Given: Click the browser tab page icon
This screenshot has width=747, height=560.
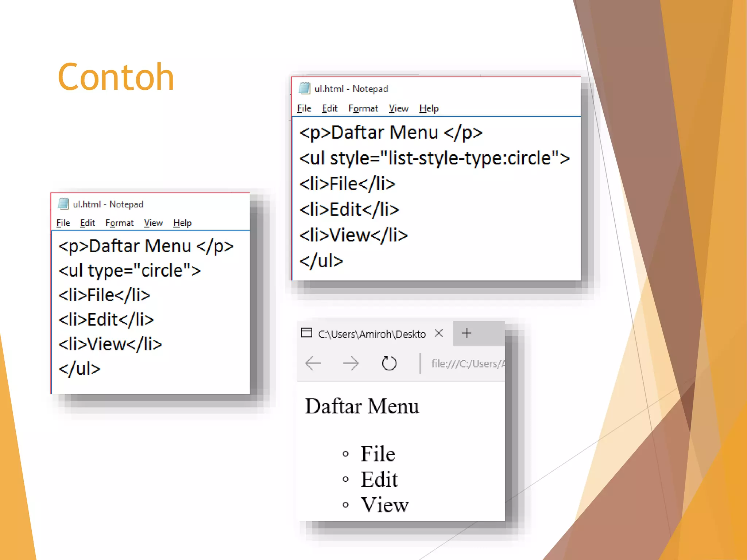Looking at the screenshot, I should pyautogui.click(x=306, y=333).
